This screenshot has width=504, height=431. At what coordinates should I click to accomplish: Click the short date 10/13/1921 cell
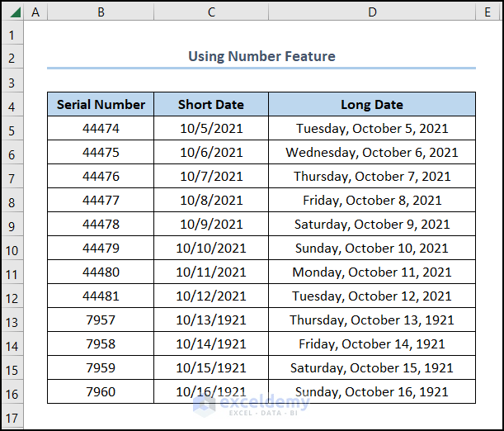(x=211, y=320)
